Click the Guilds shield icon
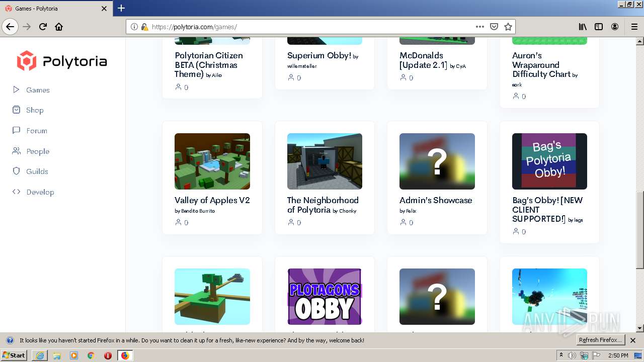 point(16,171)
